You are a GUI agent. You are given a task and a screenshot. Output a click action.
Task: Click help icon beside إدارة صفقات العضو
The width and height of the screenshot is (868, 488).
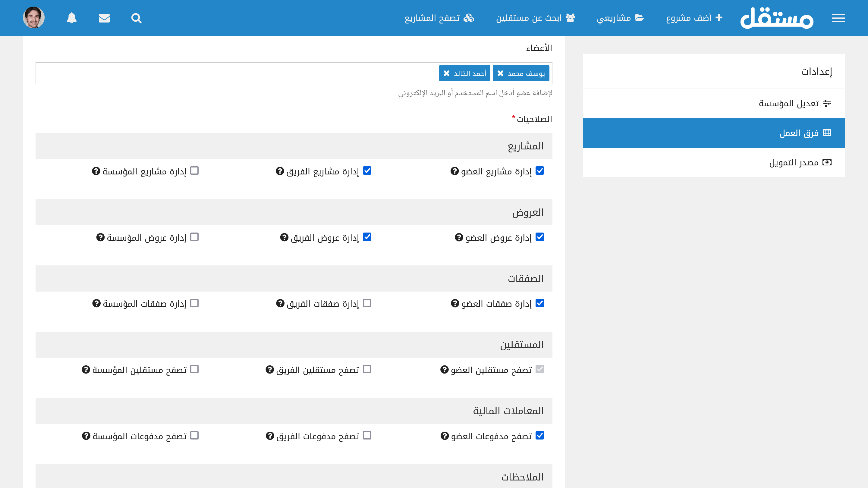(x=455, y=303)
